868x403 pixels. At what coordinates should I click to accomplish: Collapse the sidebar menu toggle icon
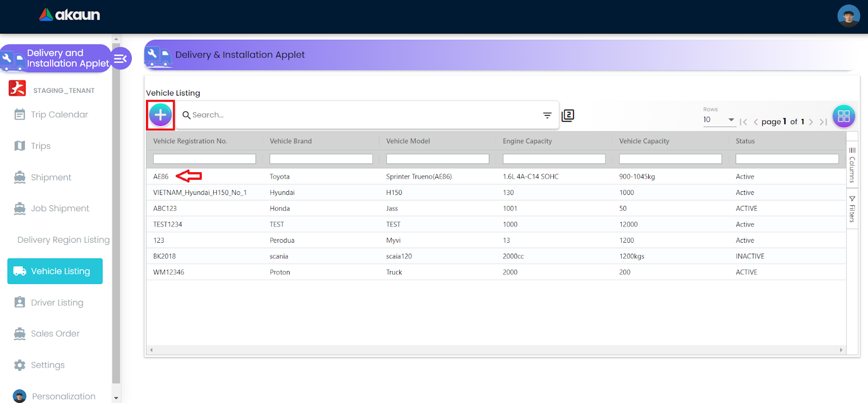point(120,59)
